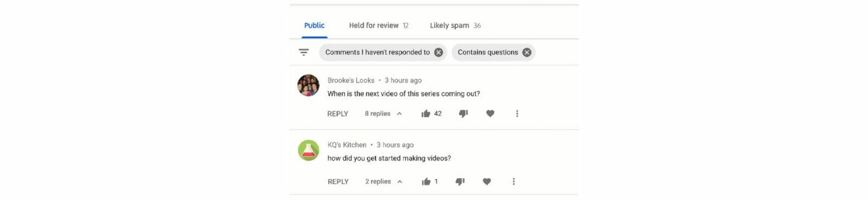Open KQ's Kitchen channel avatar
The height and width of the screenshot is (200, 868).
[x=309, y=150]
